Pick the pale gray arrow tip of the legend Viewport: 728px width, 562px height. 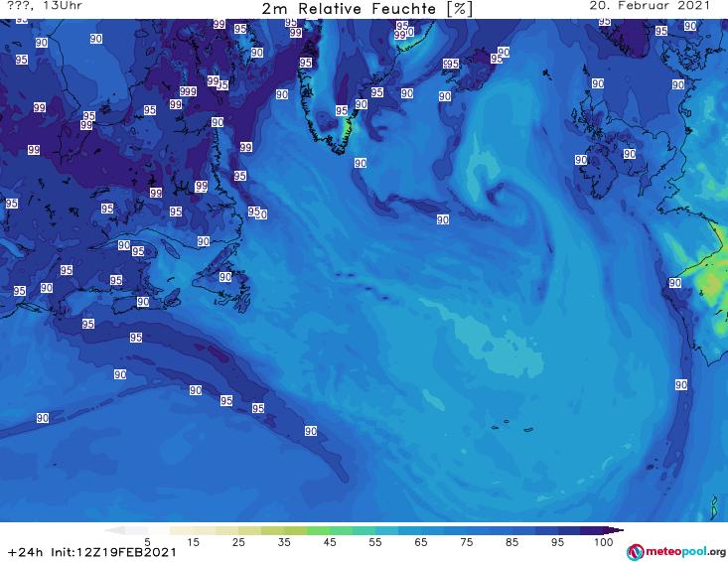(x=115, y=530)
